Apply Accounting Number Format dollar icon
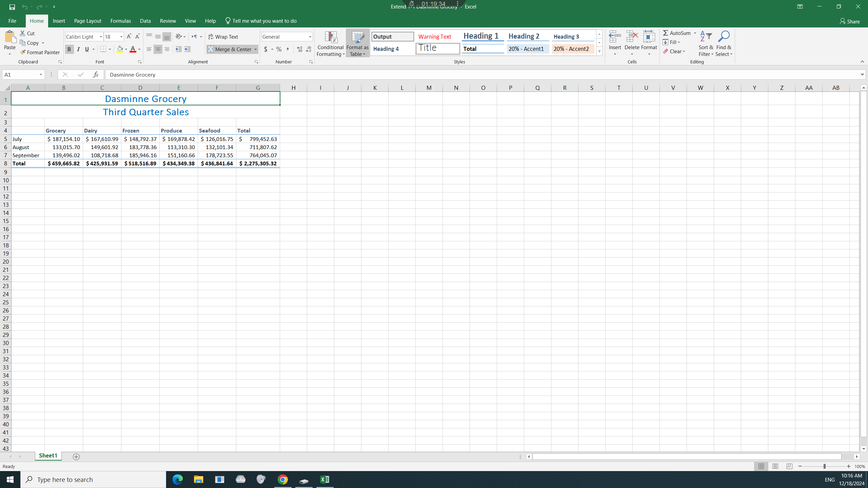The height and width of the screenshot is (488, 868). (x=266, y=49)
